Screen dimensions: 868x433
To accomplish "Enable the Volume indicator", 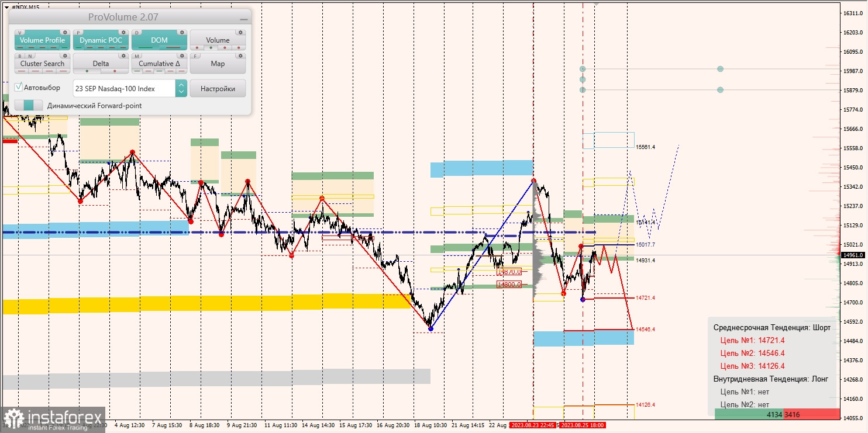I will click(218, 40).
